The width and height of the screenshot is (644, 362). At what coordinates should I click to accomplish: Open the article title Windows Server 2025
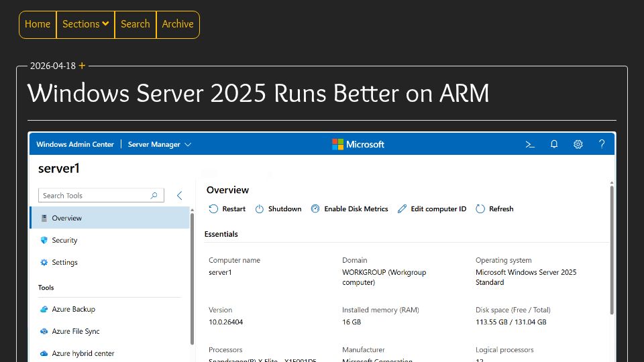pos(258,93)
